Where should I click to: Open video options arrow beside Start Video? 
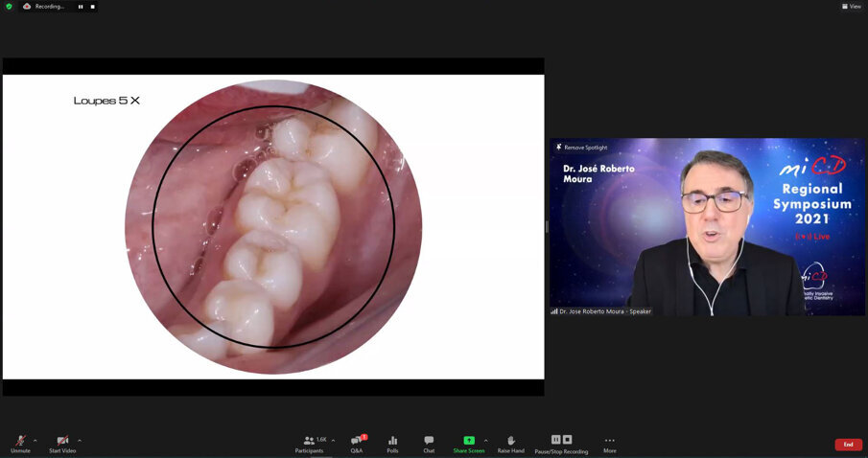pos(80,441)
